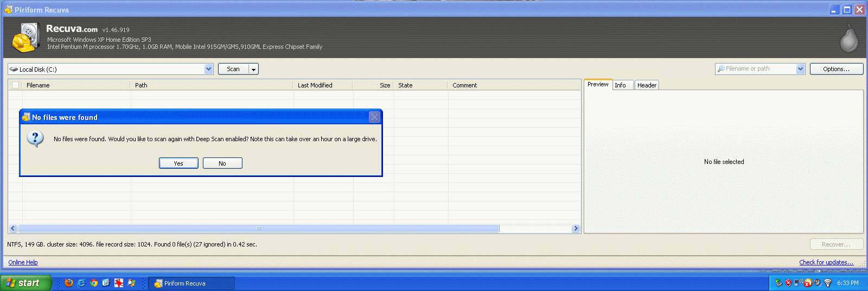868x291 pixels.
Task: Click the Recover button
Action: pyautogui.click(x=836, y=244)
